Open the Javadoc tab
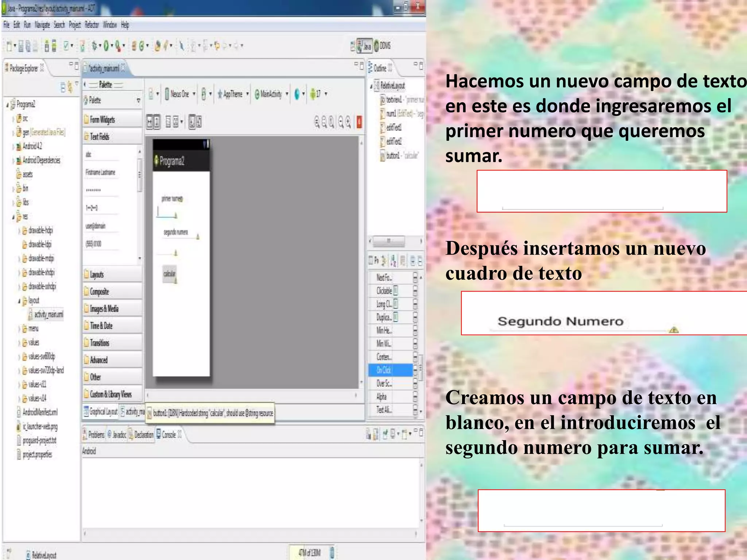Image resolution: width=747 pixels, height=560 pixels. point(116,435)
